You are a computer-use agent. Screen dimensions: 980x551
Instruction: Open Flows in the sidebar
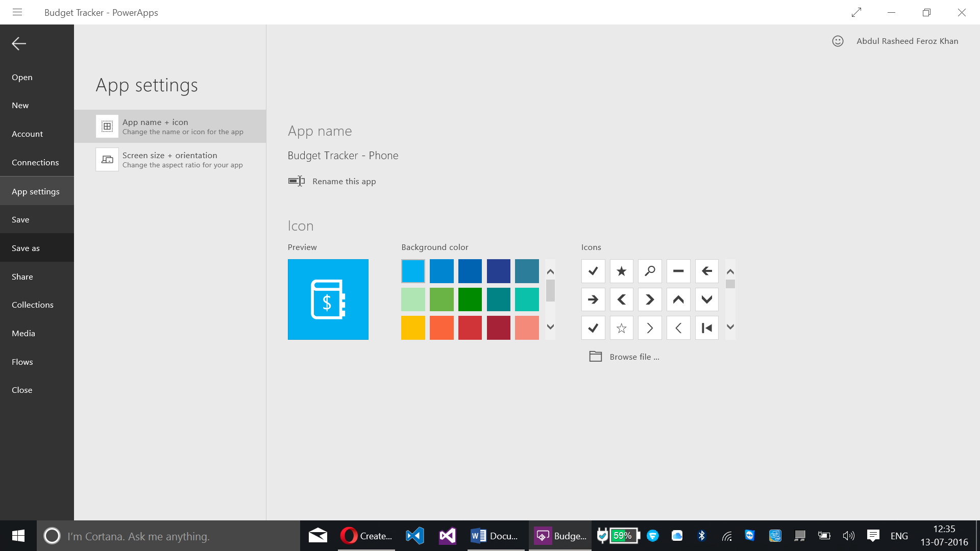pyautogui.click(x=37, y=362)
